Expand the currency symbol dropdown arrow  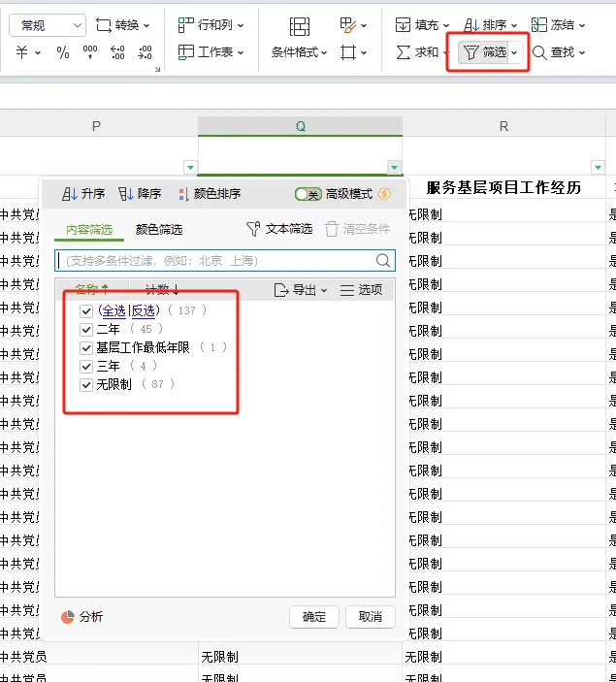[x=38, y=53]
